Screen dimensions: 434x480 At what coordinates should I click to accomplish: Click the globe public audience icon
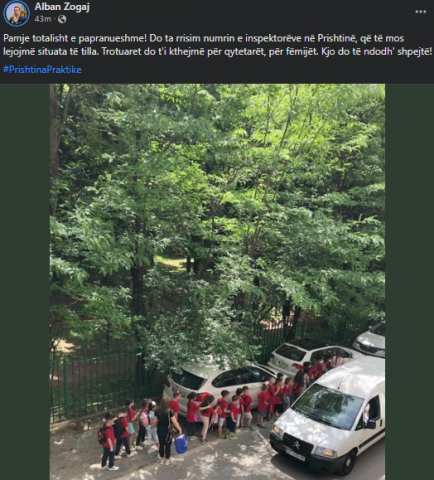62,19
